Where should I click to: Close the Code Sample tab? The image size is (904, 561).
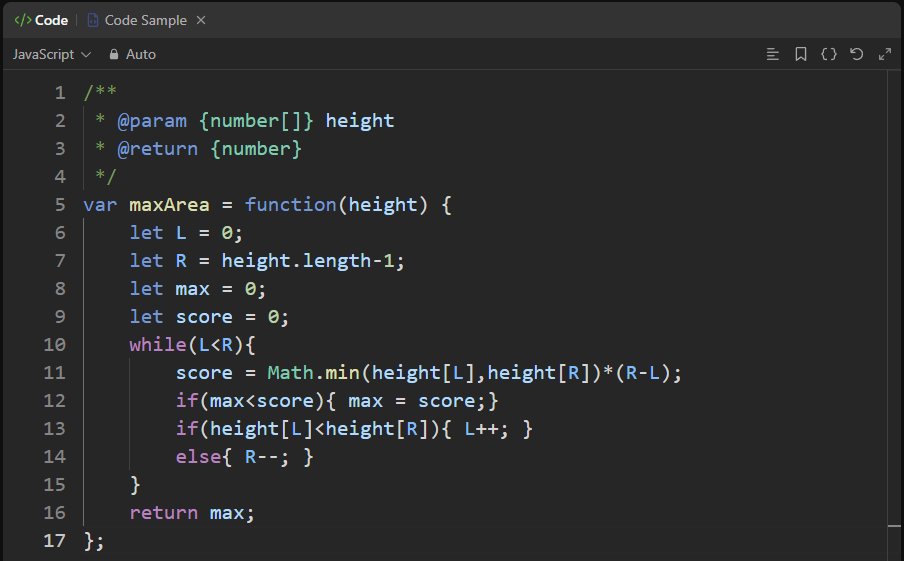point(201,20)
